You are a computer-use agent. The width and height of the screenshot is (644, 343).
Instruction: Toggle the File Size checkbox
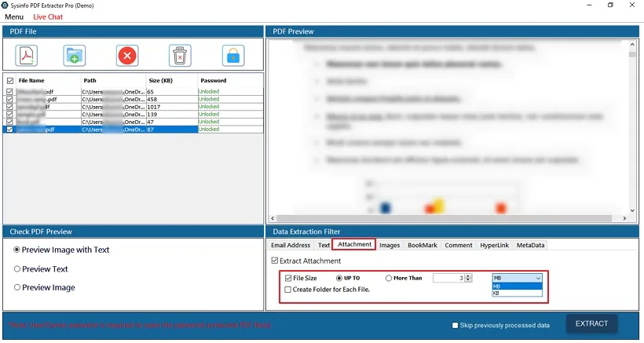point(288,278)
